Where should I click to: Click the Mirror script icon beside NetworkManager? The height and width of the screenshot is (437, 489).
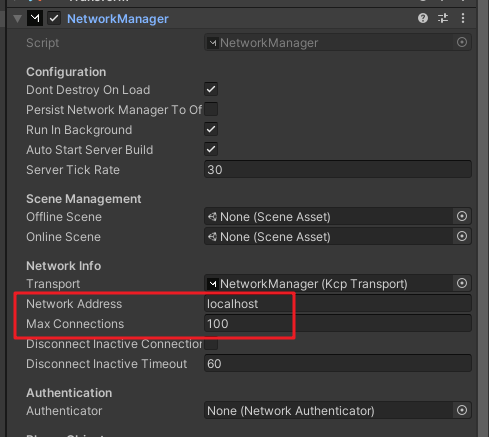[35, 18]
